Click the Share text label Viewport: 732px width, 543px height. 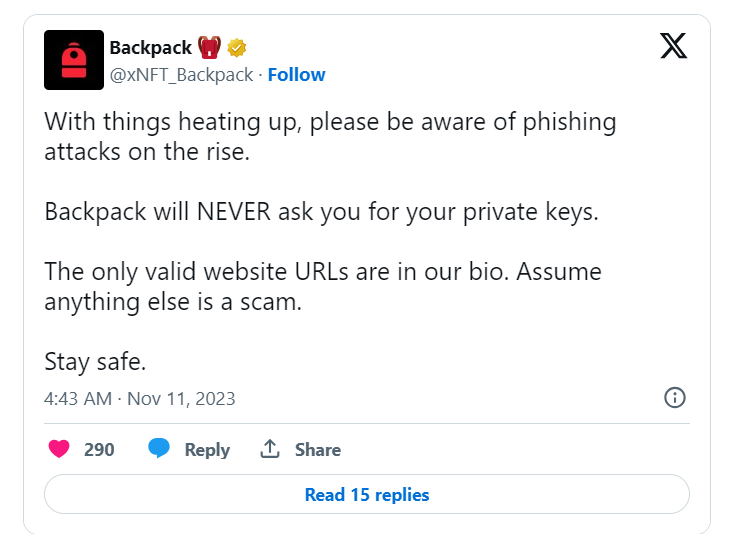coord(318,450)
